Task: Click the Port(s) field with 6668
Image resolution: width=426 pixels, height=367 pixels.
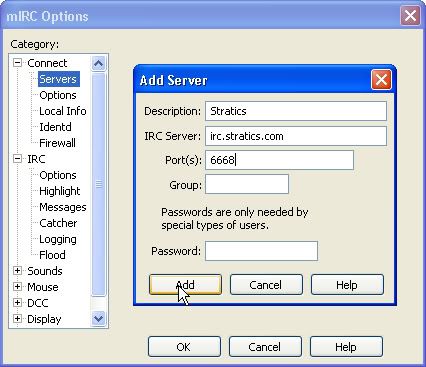Action: [279, 160]
